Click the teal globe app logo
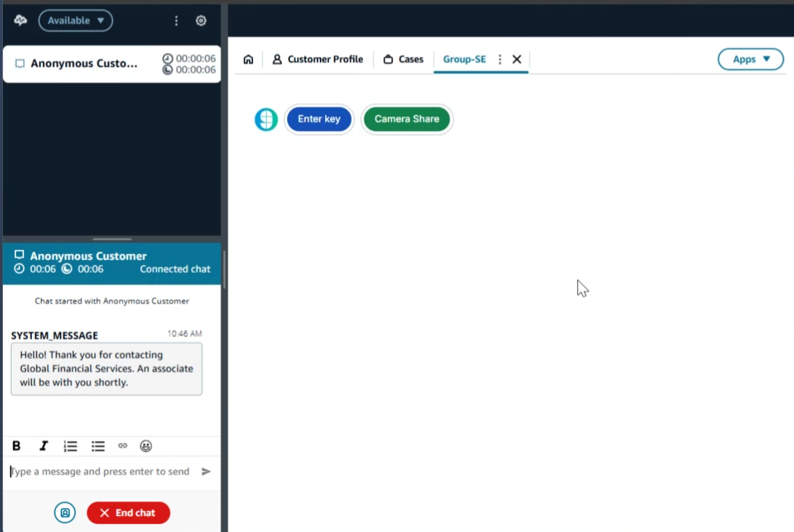 pos(266,120)
